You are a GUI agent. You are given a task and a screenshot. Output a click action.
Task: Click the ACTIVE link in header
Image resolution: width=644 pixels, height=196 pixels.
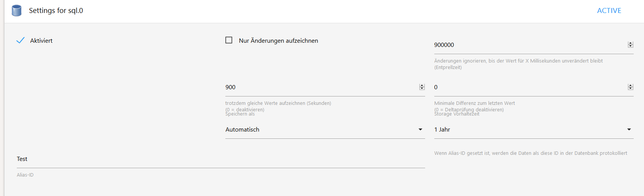[x=609, y=11]
